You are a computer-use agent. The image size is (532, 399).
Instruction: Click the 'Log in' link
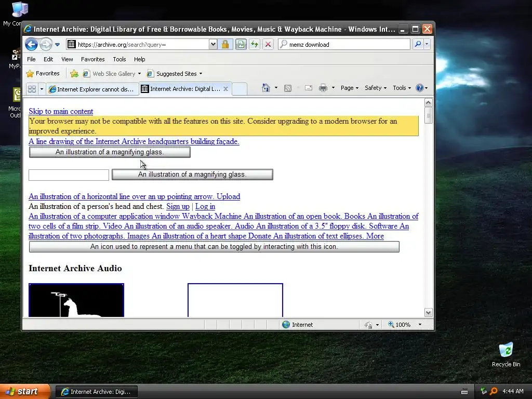tap(205, 206)
